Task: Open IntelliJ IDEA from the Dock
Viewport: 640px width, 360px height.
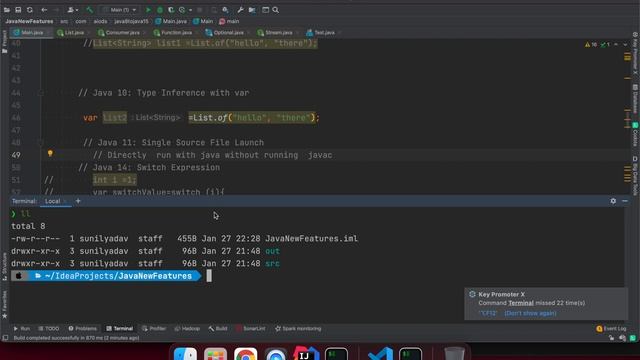Action: [306, 354]
